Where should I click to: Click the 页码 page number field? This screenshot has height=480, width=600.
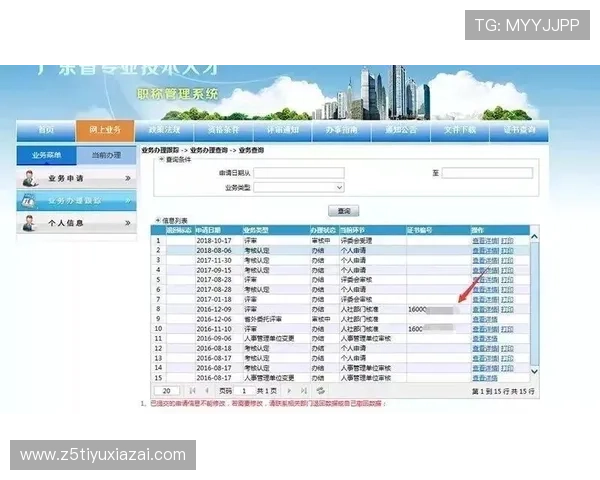[244, 391]
